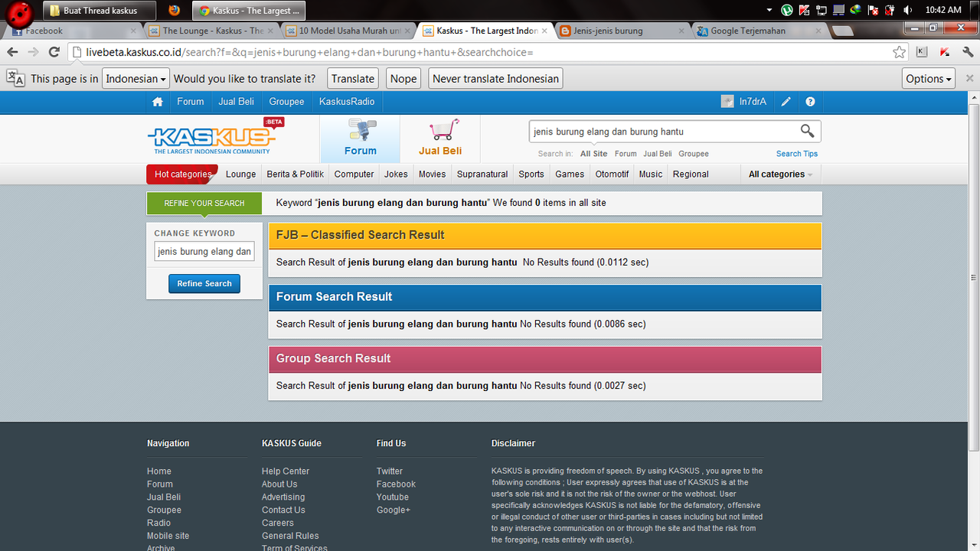Screen dimensions: 980x551
Task: Expand All categories dropdown
Action: pyautogui.click(x=780, y=174)
